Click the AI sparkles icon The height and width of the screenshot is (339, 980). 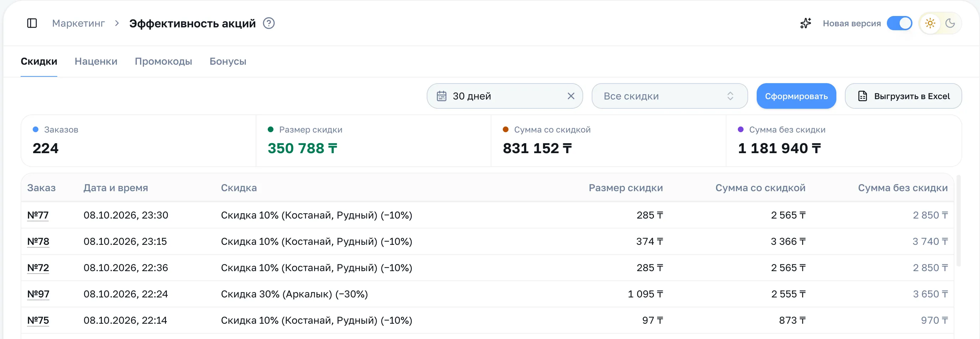coord(805,23)
